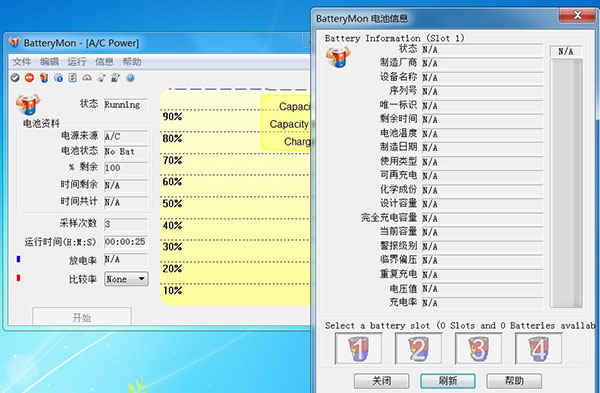Open the 文件 menu

tap(22, 62)
